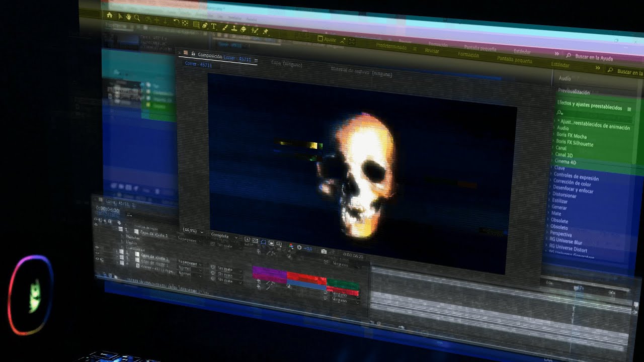
Task: Select the Rotation tool
Action: click(x=176, y=22)
